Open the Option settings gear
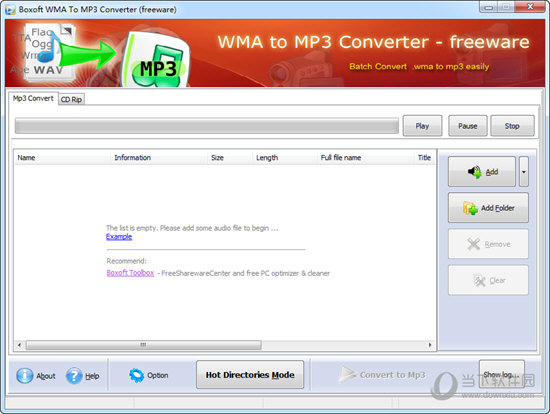This screenshot has width=550, height=414. tap(148, 375)
